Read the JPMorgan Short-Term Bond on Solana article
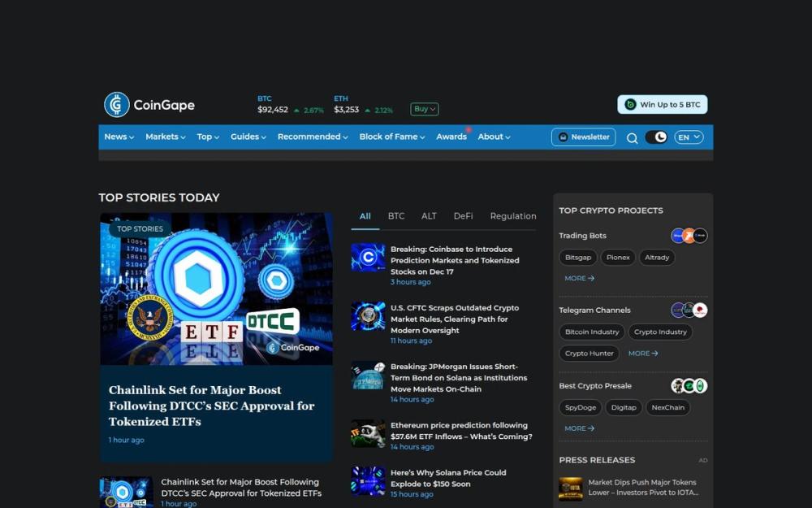 tap(459, 377)
